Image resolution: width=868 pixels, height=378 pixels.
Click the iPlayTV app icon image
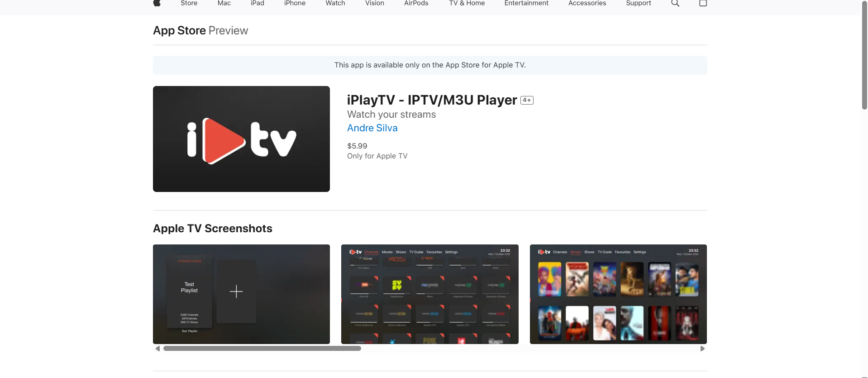coord(241,139)
